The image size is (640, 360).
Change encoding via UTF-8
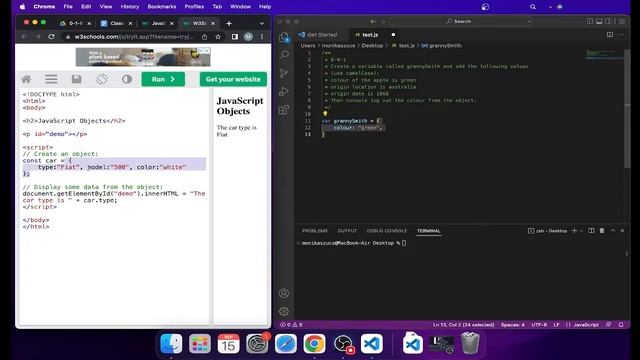pos(539,325)
